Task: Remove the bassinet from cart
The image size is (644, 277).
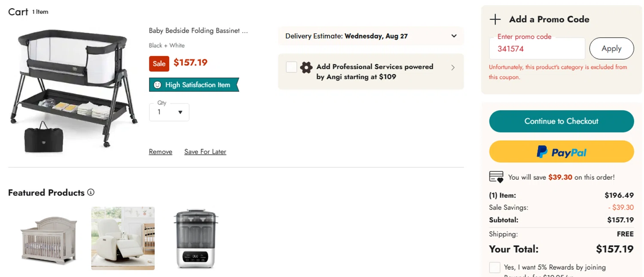Action: coord(161,152)
